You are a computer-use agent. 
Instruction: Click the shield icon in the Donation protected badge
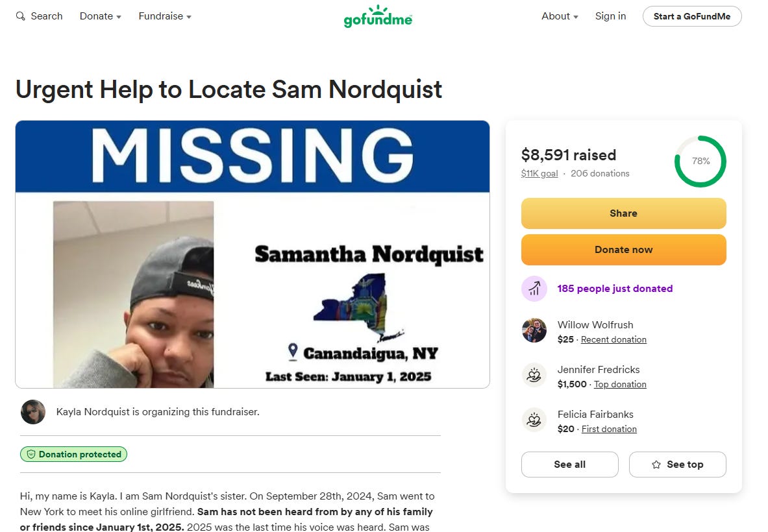click(31, 454)
